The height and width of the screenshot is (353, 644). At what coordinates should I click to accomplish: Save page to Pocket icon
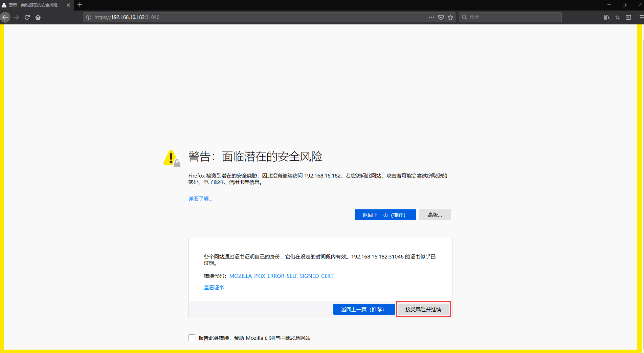click(x=441, y=17)
